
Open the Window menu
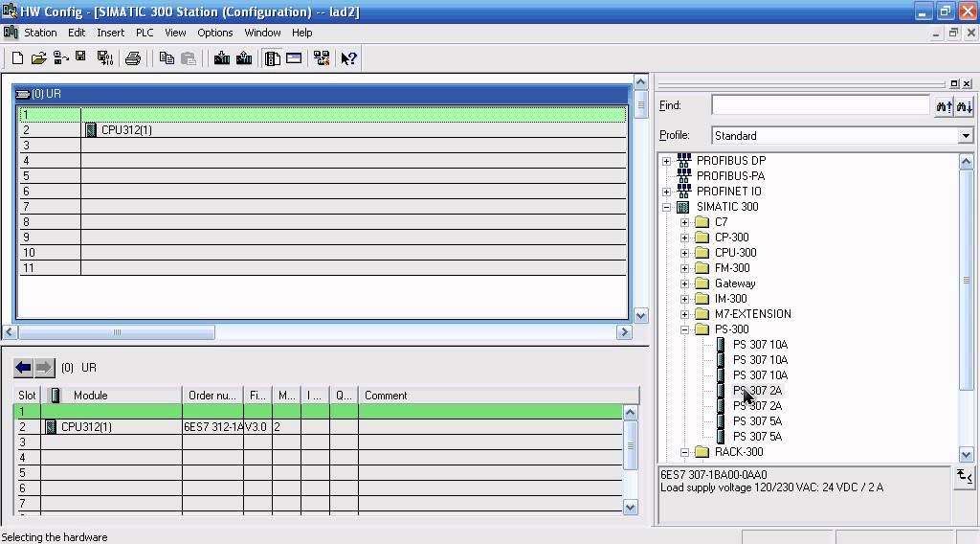coord(262,33)
